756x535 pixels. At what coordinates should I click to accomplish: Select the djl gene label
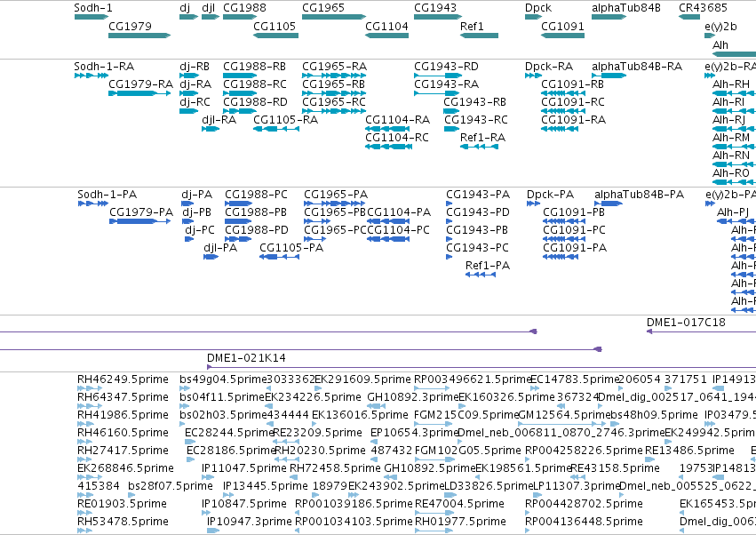point(208,8)
